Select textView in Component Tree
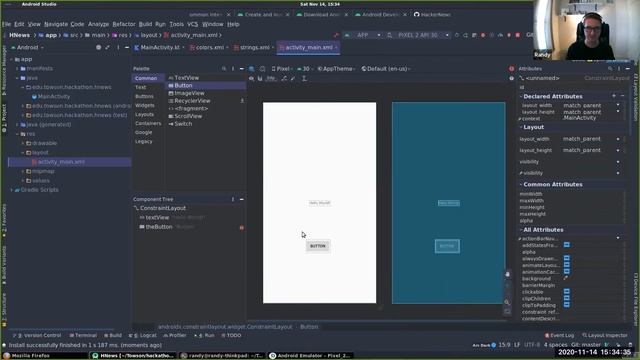This screenshot has width=640, height=360. point(157,218)
